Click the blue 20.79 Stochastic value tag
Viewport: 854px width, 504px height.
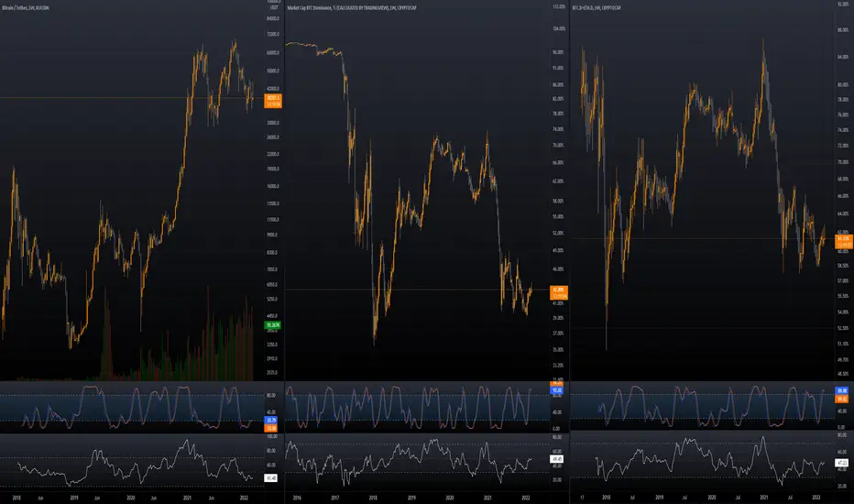271,420
